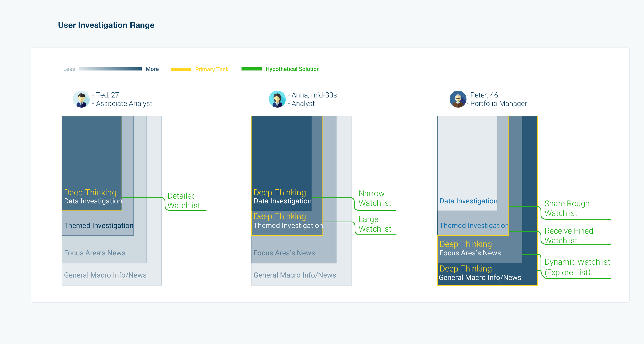Select the Detailed Watchlist label
The height and width of the screenshot is (344, 644).
[x=184, y=201]
